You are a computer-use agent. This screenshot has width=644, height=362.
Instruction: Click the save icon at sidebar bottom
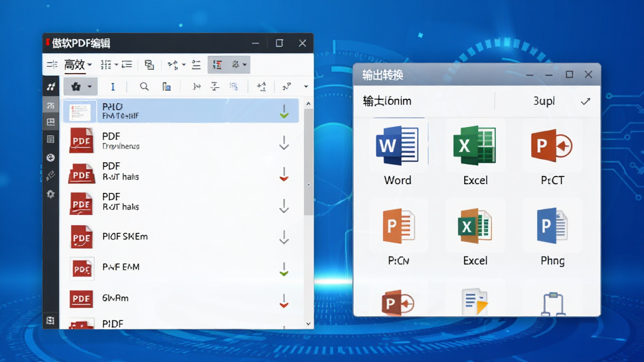pos(51,321)
